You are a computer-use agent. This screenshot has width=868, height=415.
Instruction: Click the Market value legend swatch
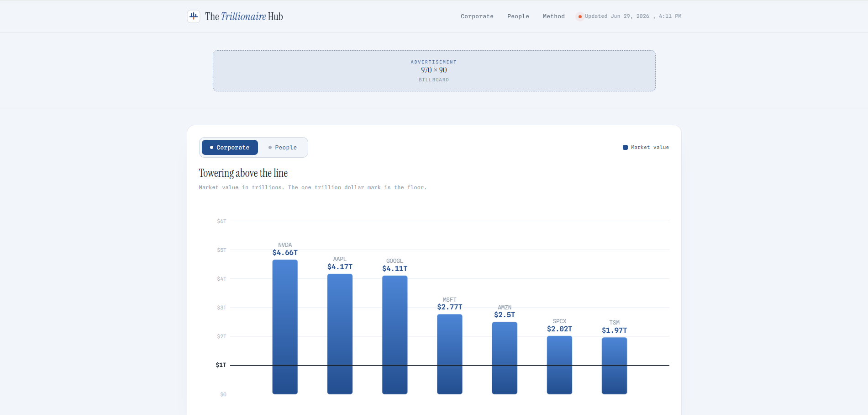(625, 148)
